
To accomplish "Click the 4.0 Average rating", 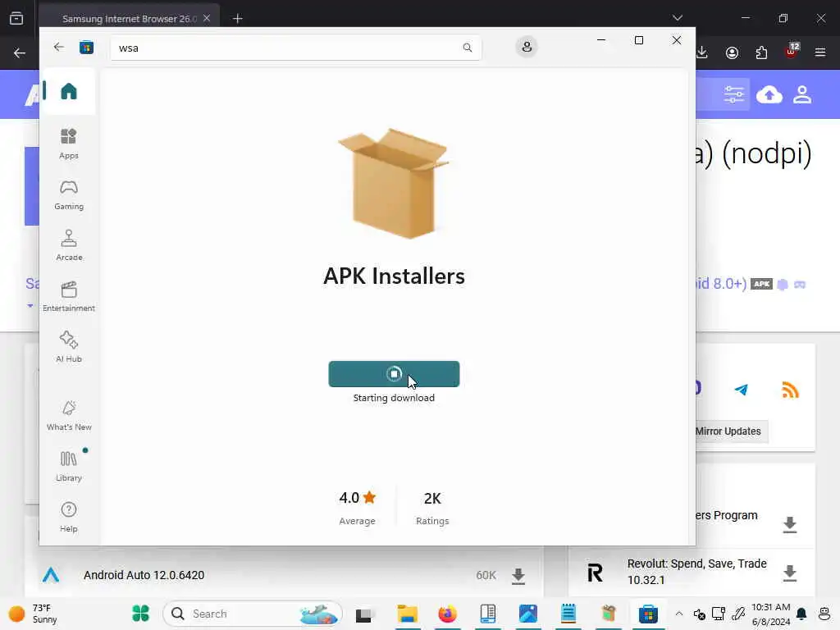I will click(358, 507).
